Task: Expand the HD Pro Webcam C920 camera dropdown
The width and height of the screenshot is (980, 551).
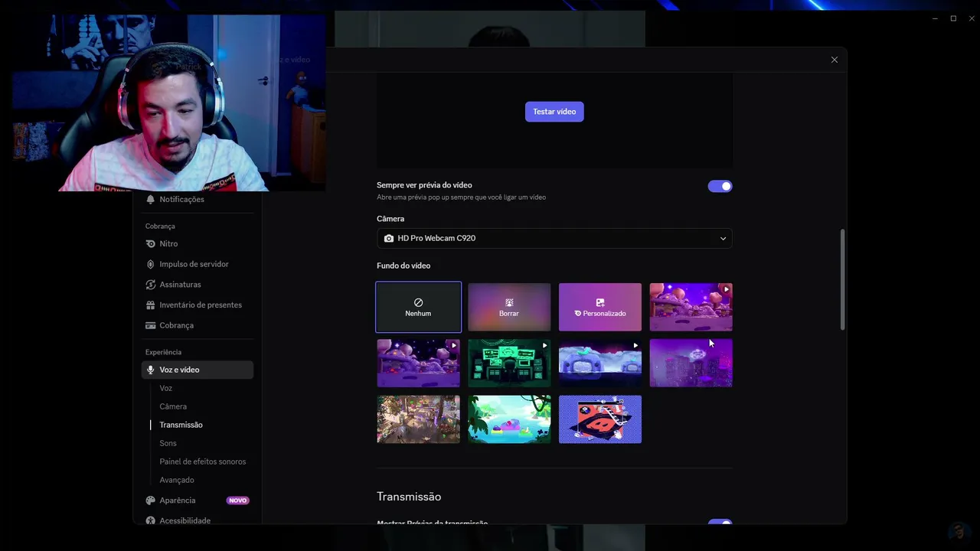Action: (x=554, y=238)
